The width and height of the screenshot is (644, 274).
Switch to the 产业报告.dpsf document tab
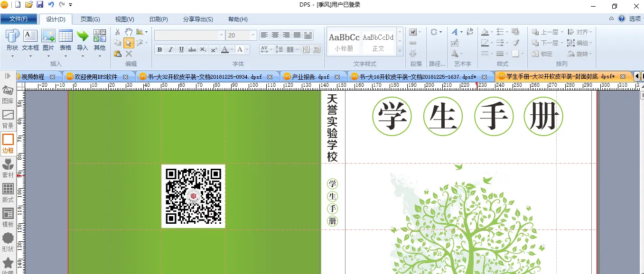point(310,76)
